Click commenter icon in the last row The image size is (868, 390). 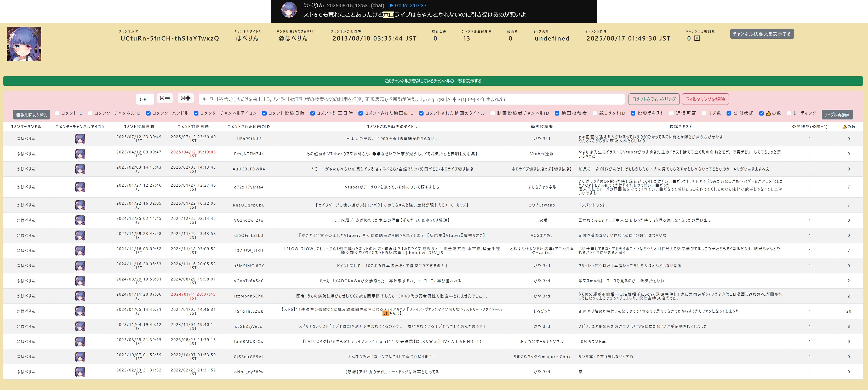(x=80, y=372)
